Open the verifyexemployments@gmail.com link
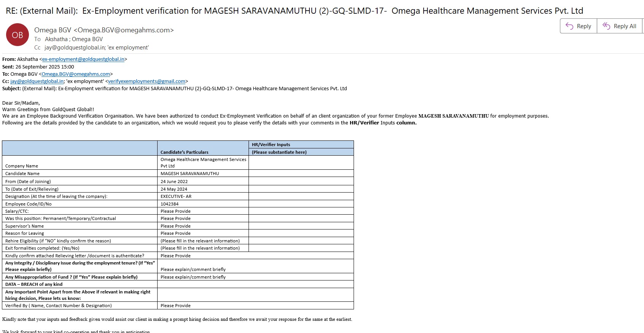This screenshot has width=644, height=333. coord(147,81)
